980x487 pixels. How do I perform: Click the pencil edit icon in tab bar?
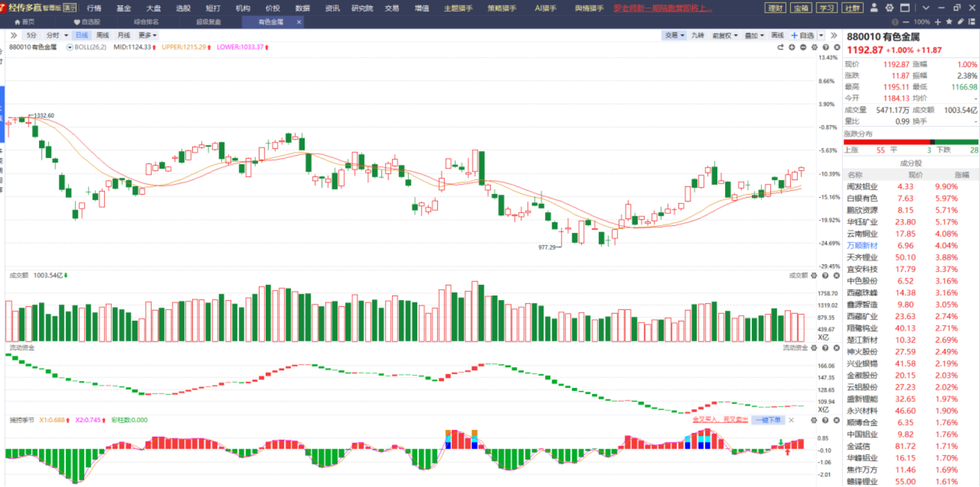tap(961, 21)
